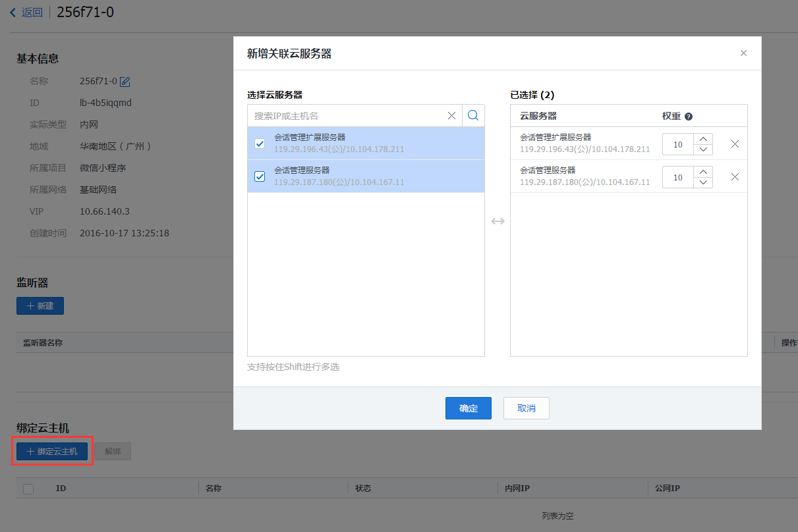
Task: Click the 已选择 (2) heading
Action: pos(532,95)
